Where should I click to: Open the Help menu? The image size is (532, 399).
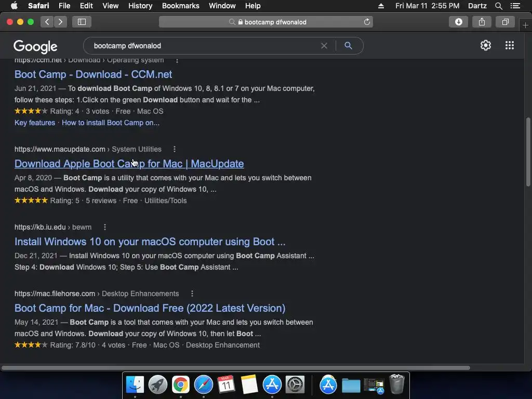[x=253, y=6]
